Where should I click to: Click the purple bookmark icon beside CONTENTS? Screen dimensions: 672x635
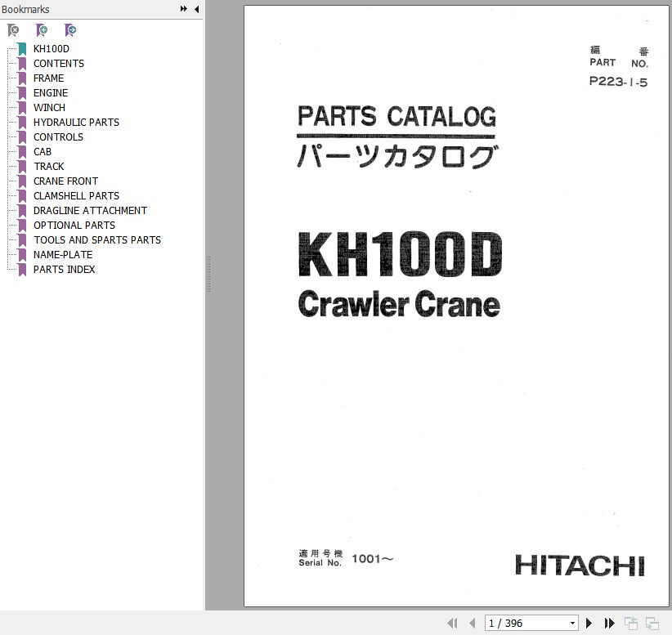22,64
